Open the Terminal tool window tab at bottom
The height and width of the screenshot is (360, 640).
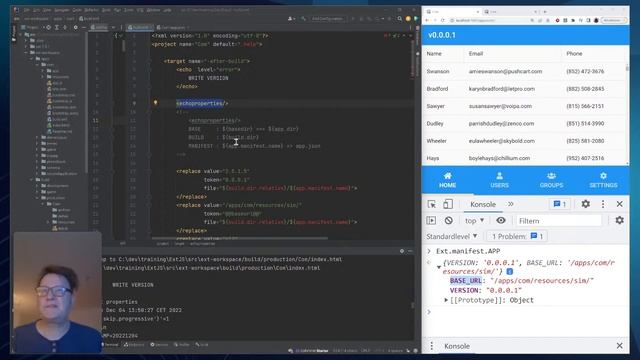(x=111, y=345)
